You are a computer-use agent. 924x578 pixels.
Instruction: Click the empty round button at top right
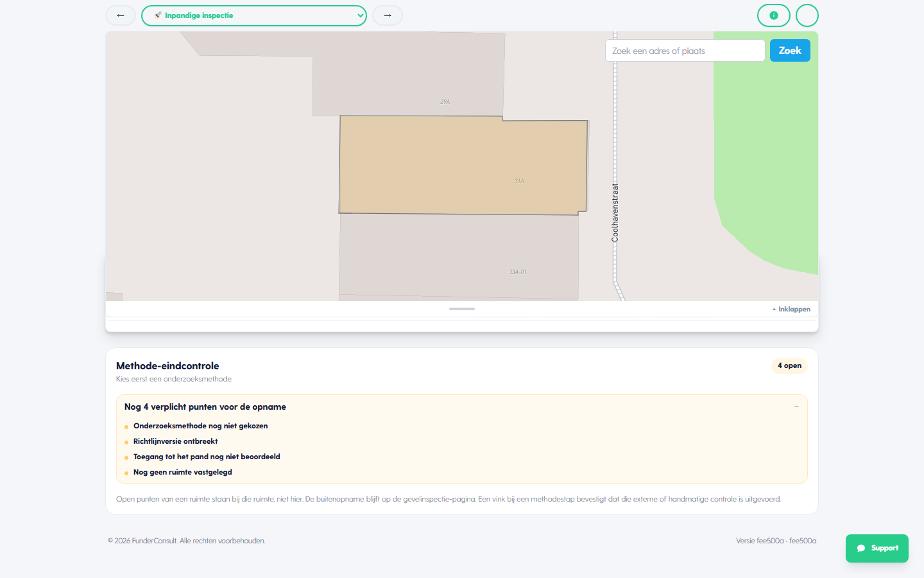click(807, 15)
